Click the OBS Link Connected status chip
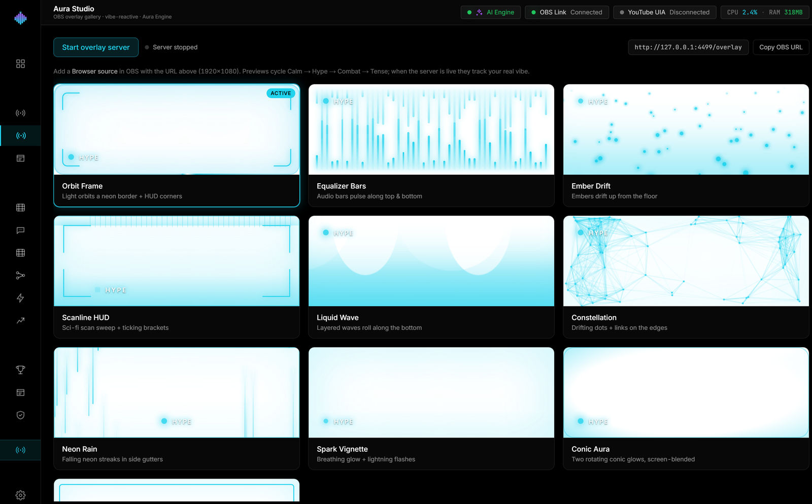 pos(566,12)
